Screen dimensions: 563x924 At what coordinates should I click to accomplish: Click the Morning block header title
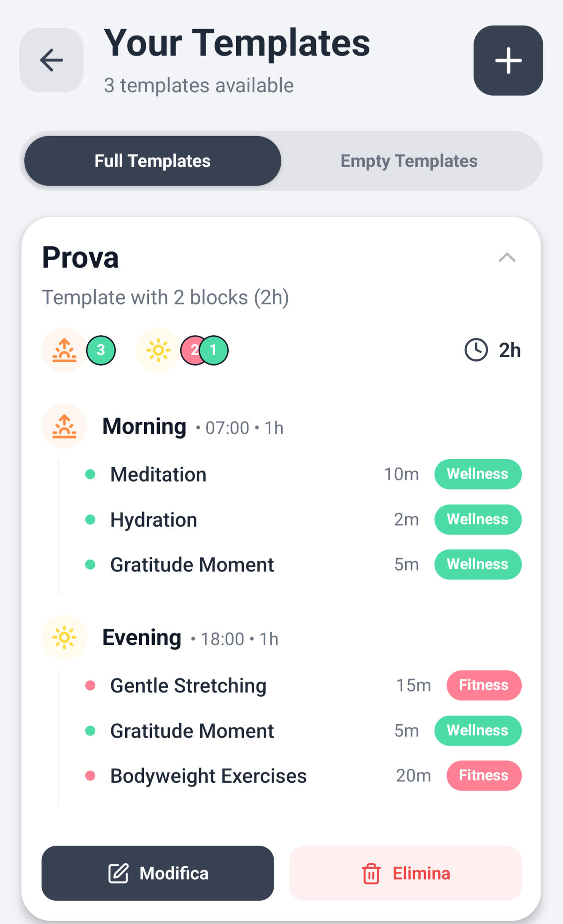click(x=144, y=426)
